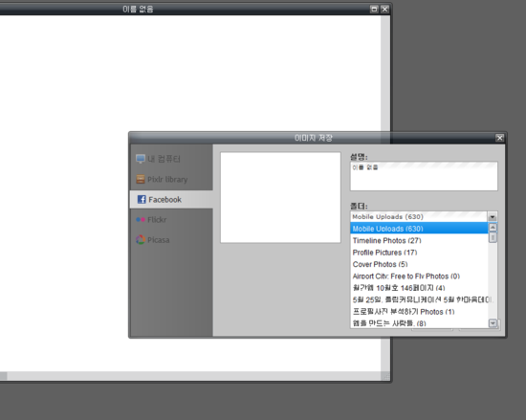526x420 pixels.
Task: Maximize the 이름 없음 document window
Action: tap(374, 9)
